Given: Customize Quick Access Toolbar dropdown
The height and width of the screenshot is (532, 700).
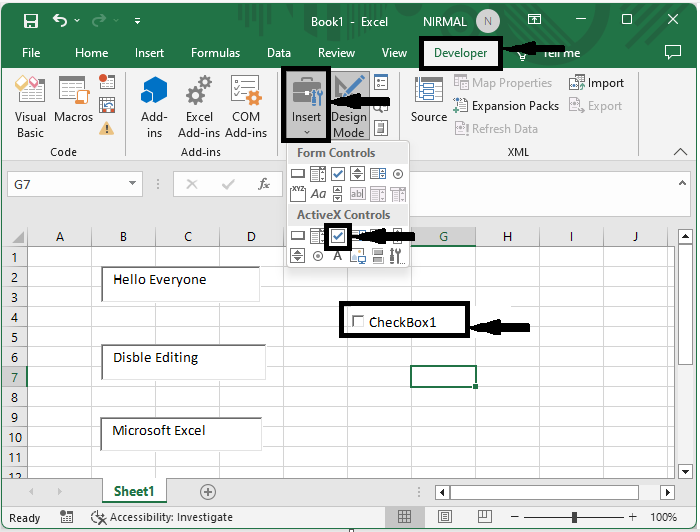Looking at the screenshot, I should pos(138,21).
